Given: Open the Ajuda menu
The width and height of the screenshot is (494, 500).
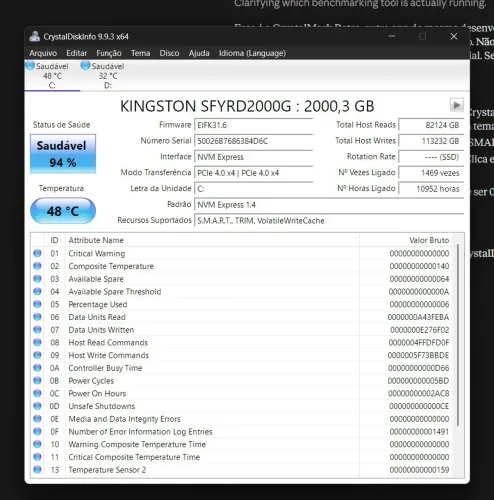Looking at the screenshot, I should [x=199, y=53].
